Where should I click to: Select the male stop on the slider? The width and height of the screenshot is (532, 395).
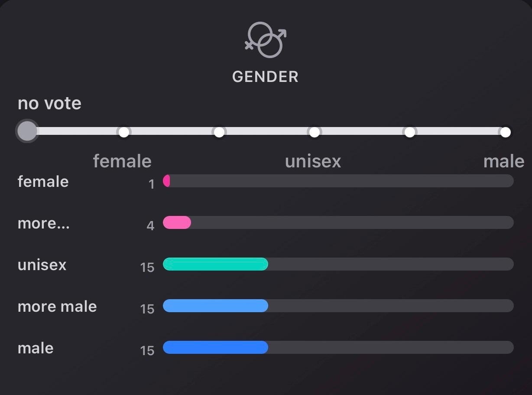coord(505,132)
